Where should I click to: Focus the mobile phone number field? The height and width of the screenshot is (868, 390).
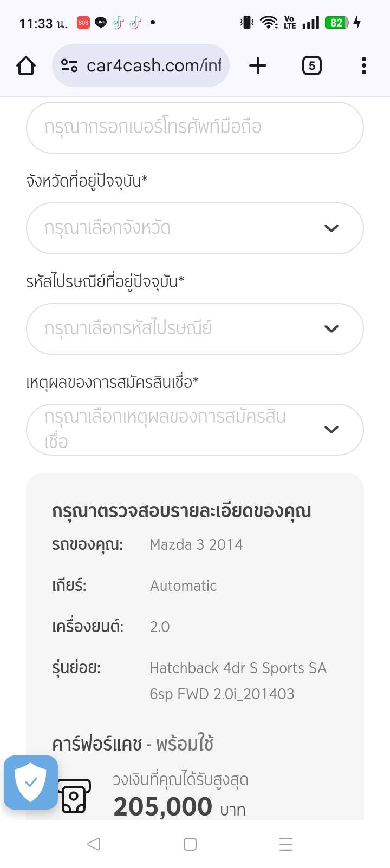point(194,128)
